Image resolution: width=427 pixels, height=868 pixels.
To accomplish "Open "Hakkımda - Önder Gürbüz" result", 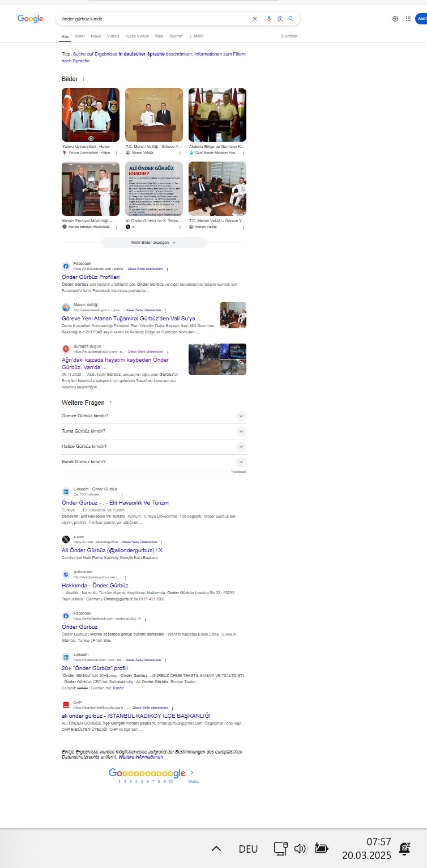I will point(95,586).
